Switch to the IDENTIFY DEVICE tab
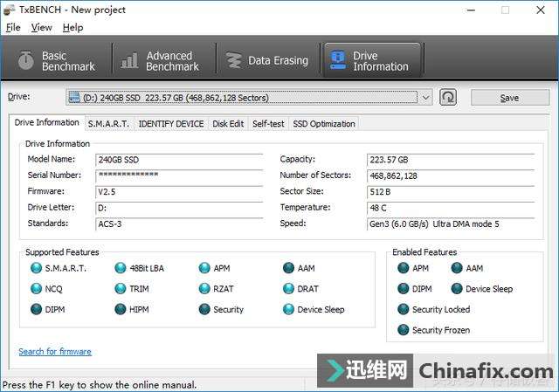559x392 pixels. tap(171, 124)
